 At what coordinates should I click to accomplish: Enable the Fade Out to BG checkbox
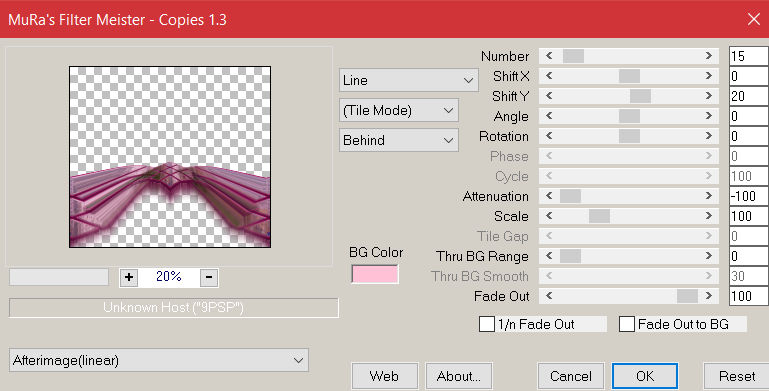tap(627, 324)
